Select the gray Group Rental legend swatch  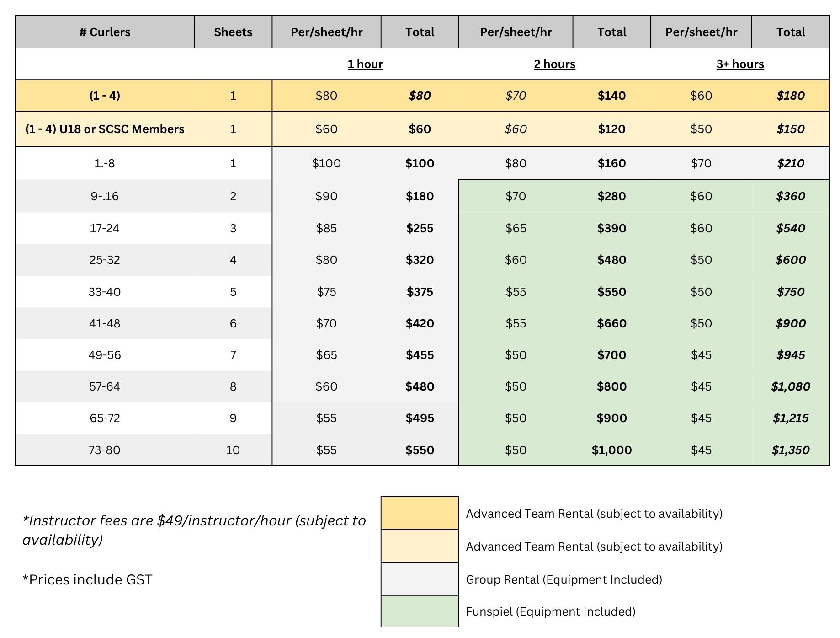(x=420, y=579)
